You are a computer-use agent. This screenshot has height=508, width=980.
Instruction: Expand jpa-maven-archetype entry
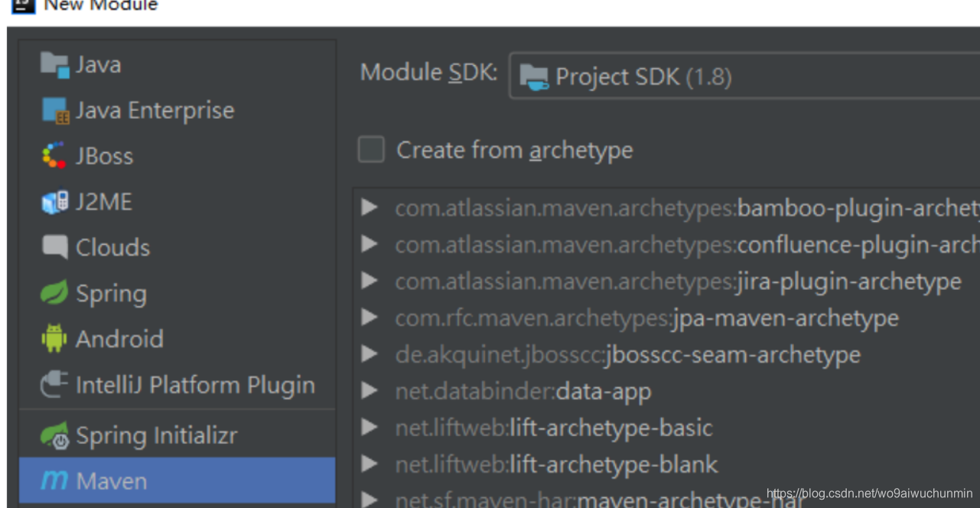tap(370, 317)
